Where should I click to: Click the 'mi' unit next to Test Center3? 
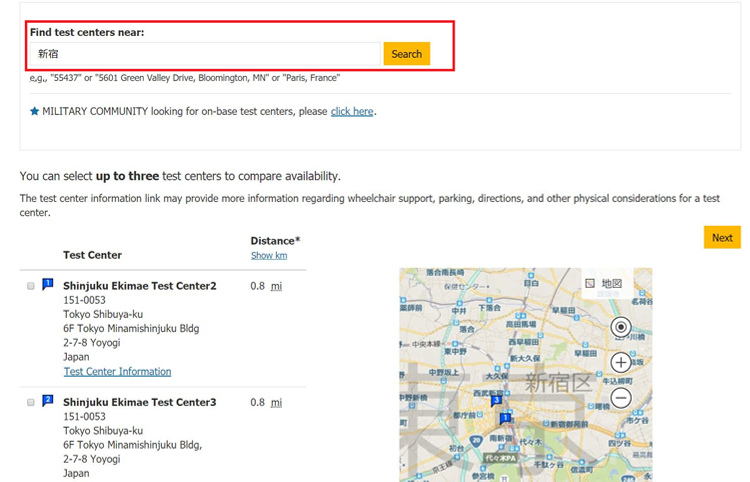(276, 403)
